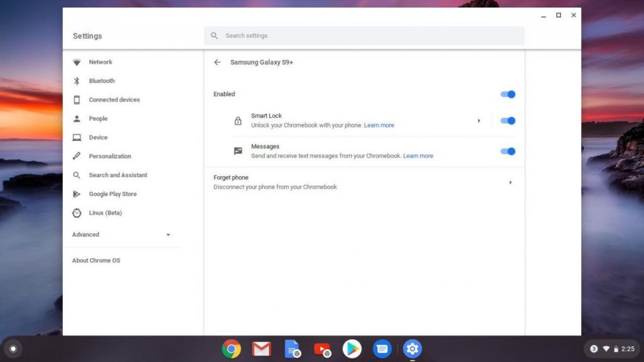Click the Smart Lock padlock icon
Viewport: 644px width, 362px height.
click(238, 120)
